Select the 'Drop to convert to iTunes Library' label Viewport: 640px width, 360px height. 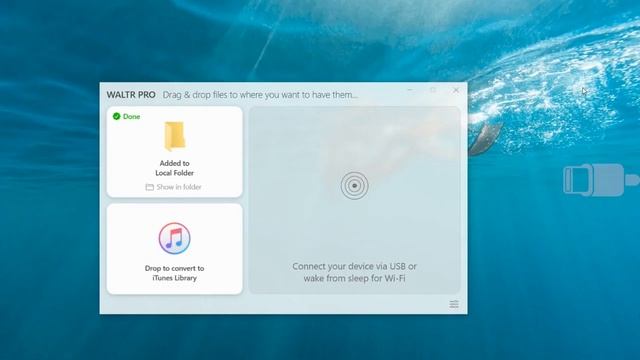click(174, 273)
